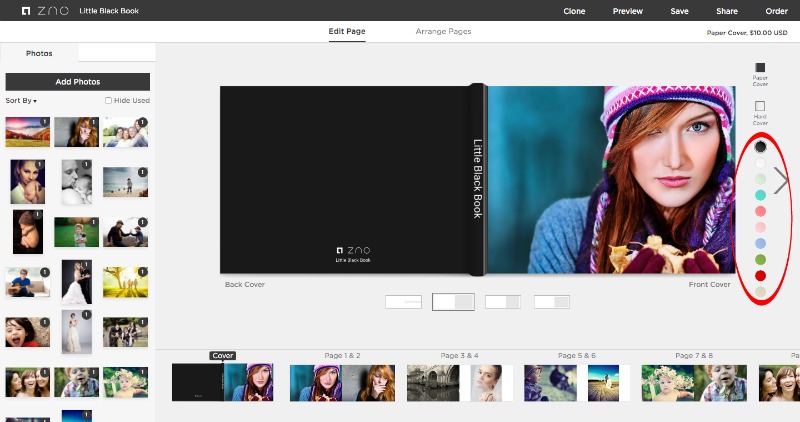This screenshot has height=422, width=800.
Task: Click the front cover photo on canvas
Action: (x=611, y=180)
